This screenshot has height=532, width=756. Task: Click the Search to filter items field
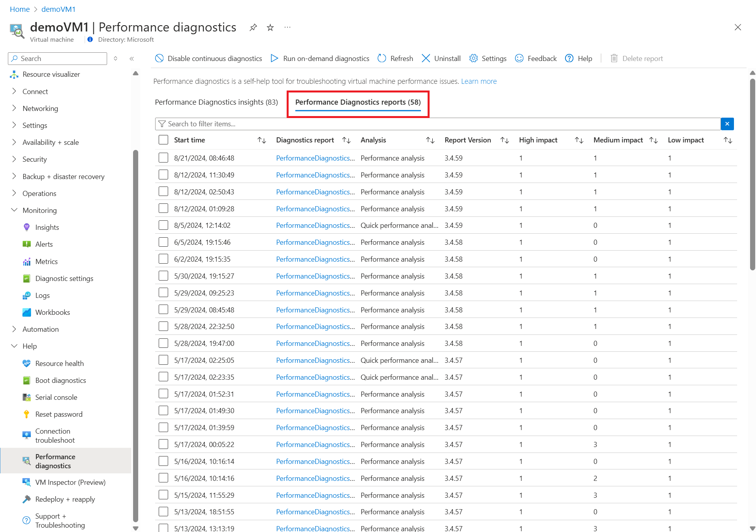click(438, 124)
